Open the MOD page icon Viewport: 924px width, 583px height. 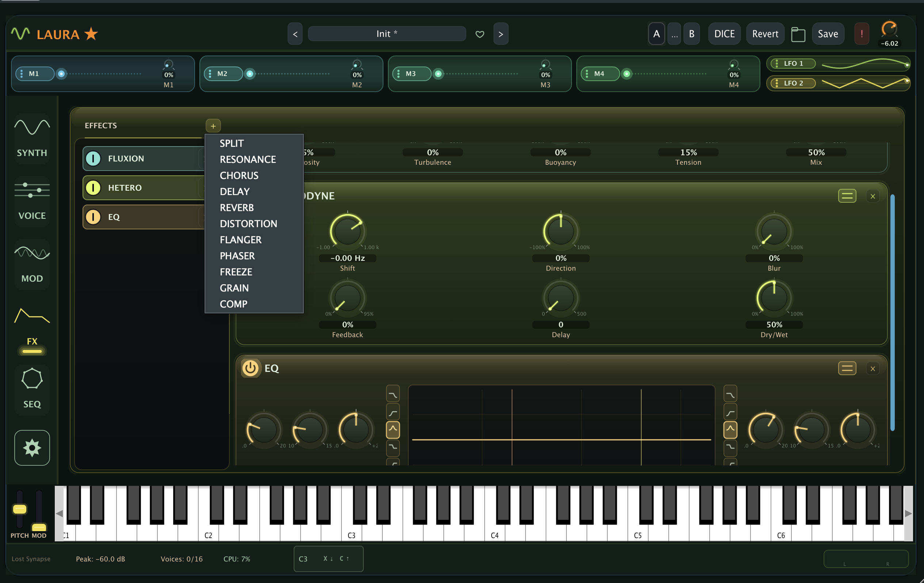coord(32,264)
